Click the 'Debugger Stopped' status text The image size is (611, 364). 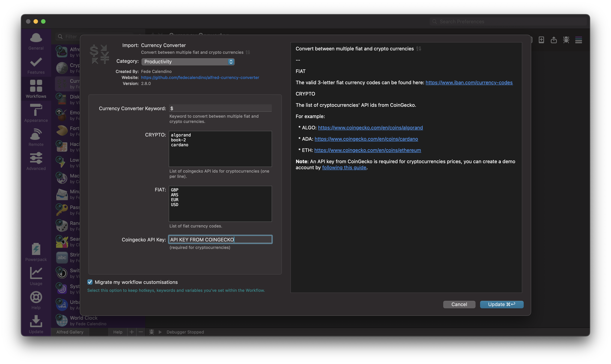point(185,332)
